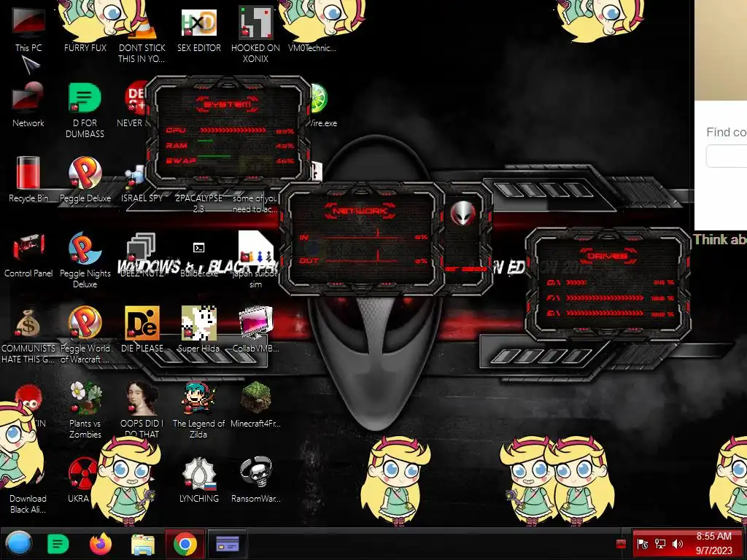Screen dimensions: 747x560
Task: Click the IN traffic graph line
Action: click(x=360, y=237)
